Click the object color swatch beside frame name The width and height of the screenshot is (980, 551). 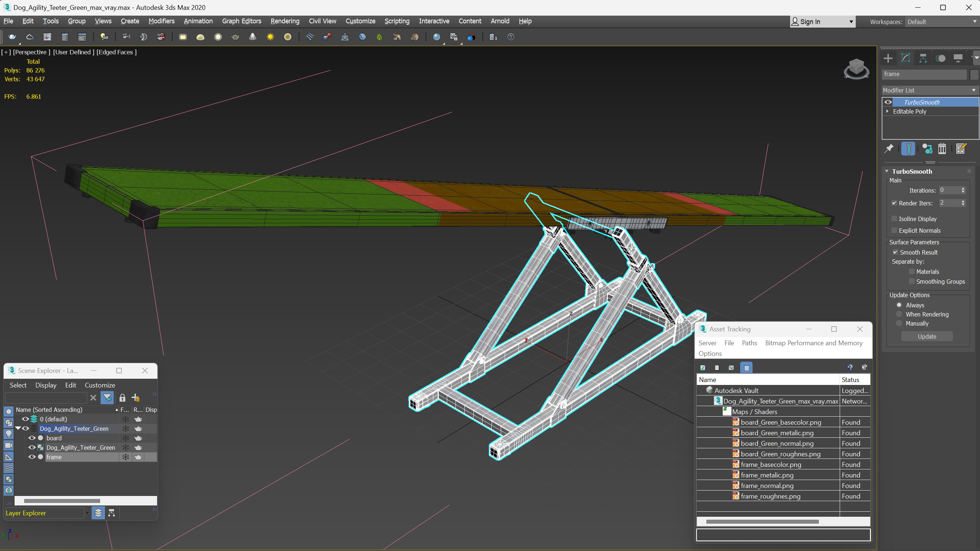click(x=973, y=74)
